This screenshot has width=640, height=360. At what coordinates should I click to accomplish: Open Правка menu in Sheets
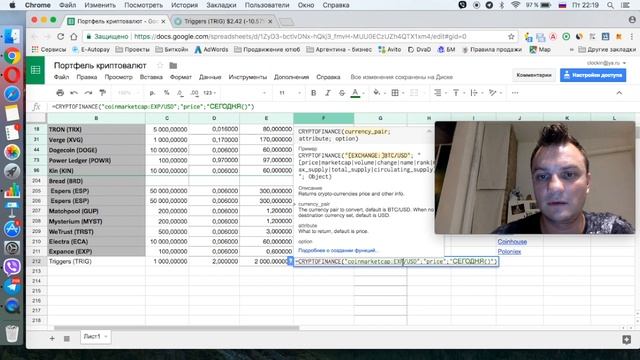87,77
